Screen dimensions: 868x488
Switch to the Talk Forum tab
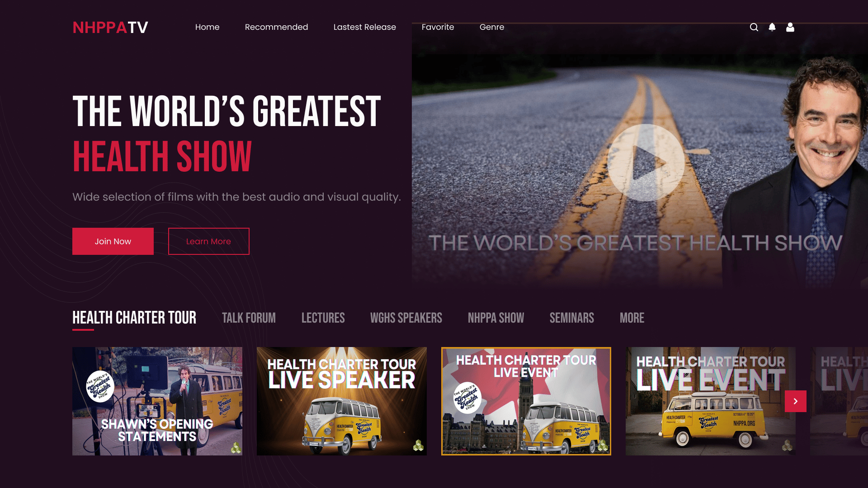tap(249, 318)
